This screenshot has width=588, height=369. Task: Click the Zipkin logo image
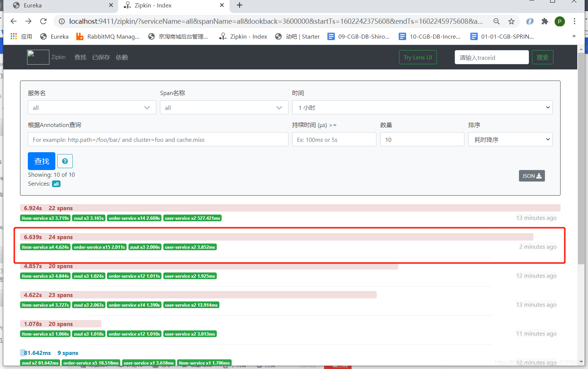click(x=38, y=57)
